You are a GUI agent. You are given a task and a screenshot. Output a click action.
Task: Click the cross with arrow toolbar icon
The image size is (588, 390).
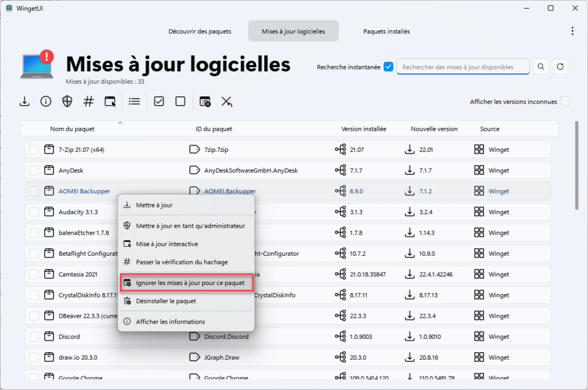pos(226,102)
